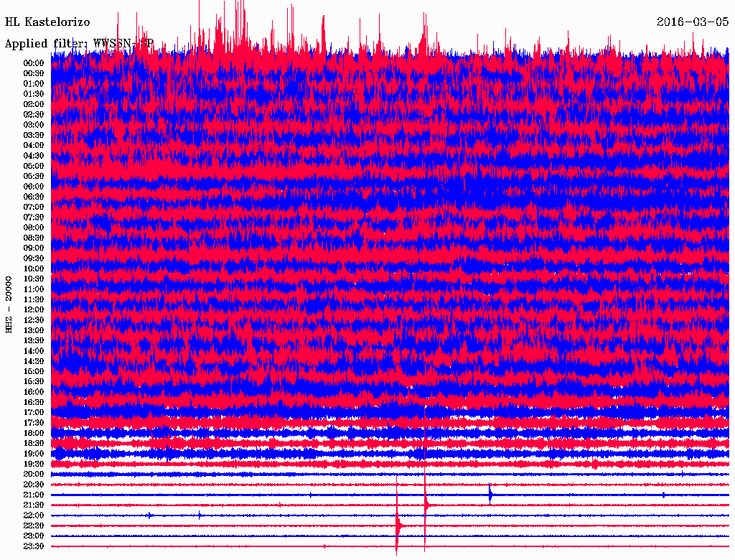Select the 01:30 time label

34,94
